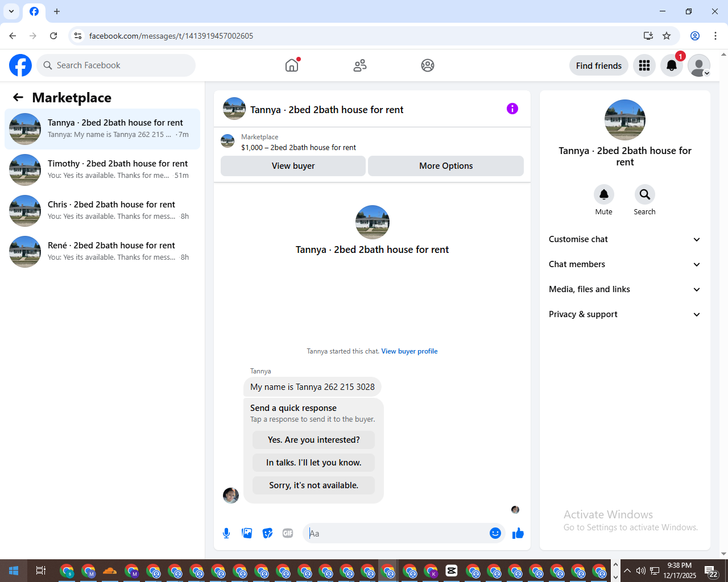Go back using the Marketplace arrow
Screen dimensions: 728x582
[18, 97]
